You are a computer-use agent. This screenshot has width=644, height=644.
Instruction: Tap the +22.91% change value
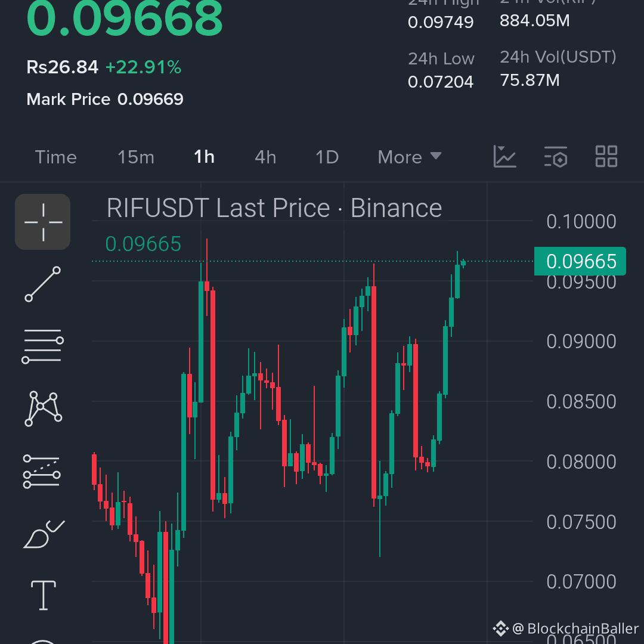pos(143,67)
